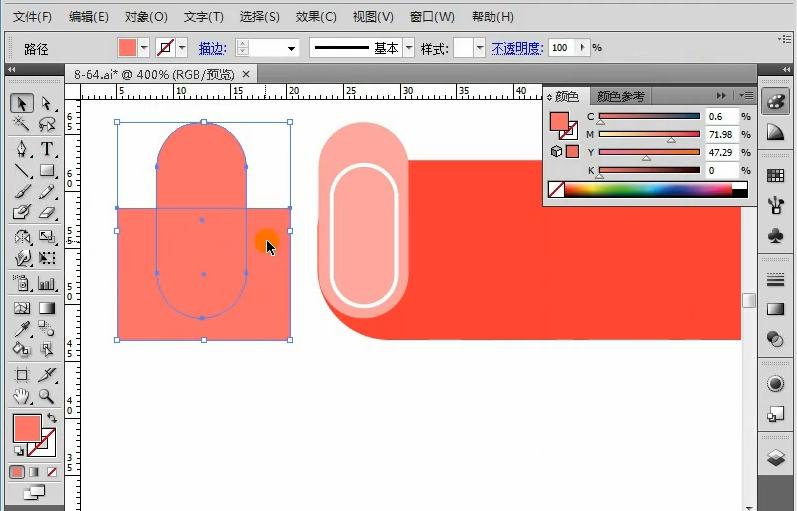Pick the Eyedropper tool
This screenshot has width=797, height=511.
coord(21,329)
